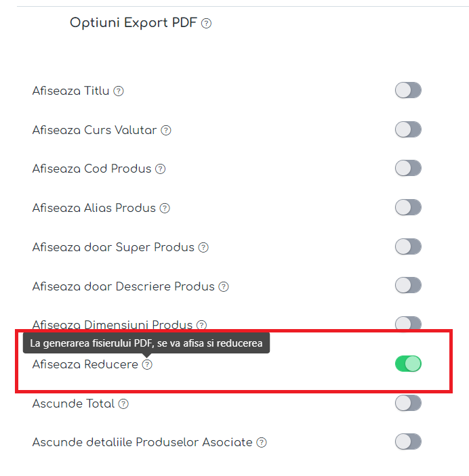This screenshot has width=469, height=476.
Task: Click help icon next to Ascunde Total
Action: pos(123,404)
